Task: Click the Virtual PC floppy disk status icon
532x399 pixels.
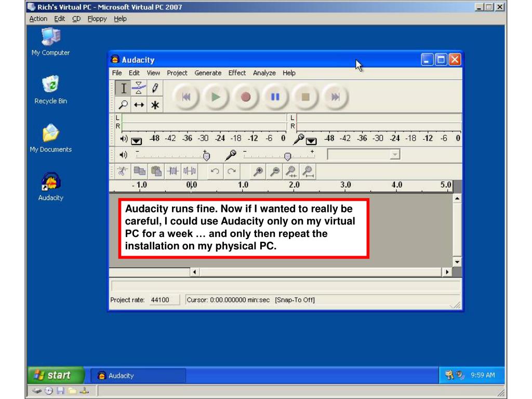Action: point(61,391)
